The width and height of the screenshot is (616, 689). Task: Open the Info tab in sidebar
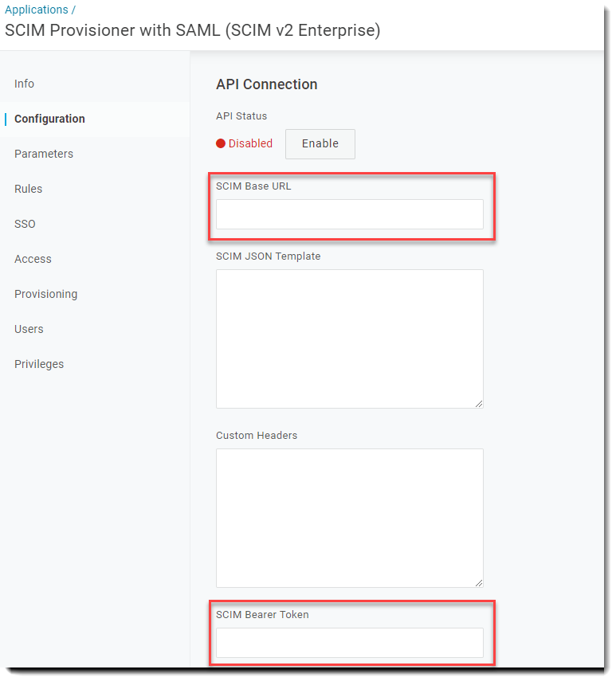[24, 84]
